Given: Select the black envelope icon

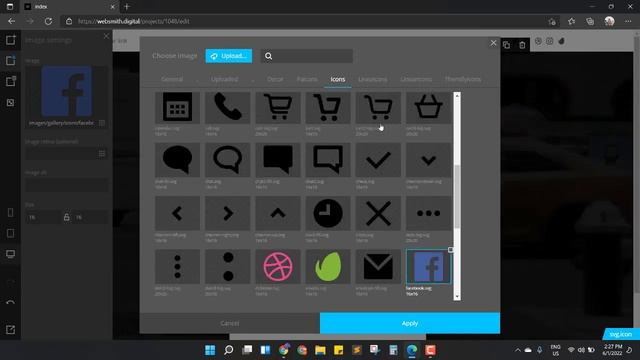Looking at the screenshot, I should pyautogui.click(x=378, y=267).
